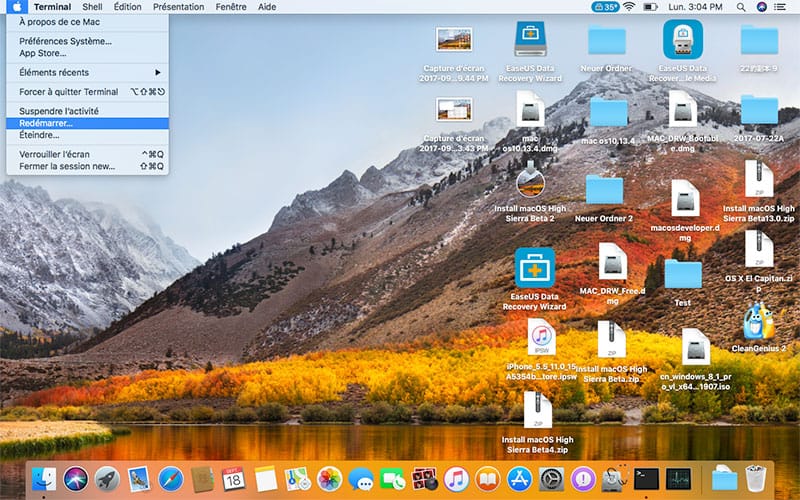Select Install macOS High Sierra Beta13.0.zip
Image resolution: width=800 pixels, height=500 pixels.
click(759, 179)
